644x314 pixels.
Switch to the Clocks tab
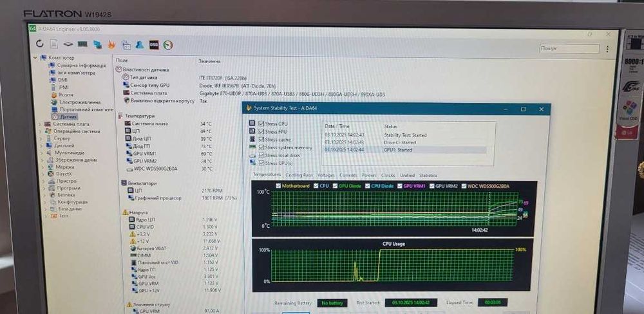[388, 175]
